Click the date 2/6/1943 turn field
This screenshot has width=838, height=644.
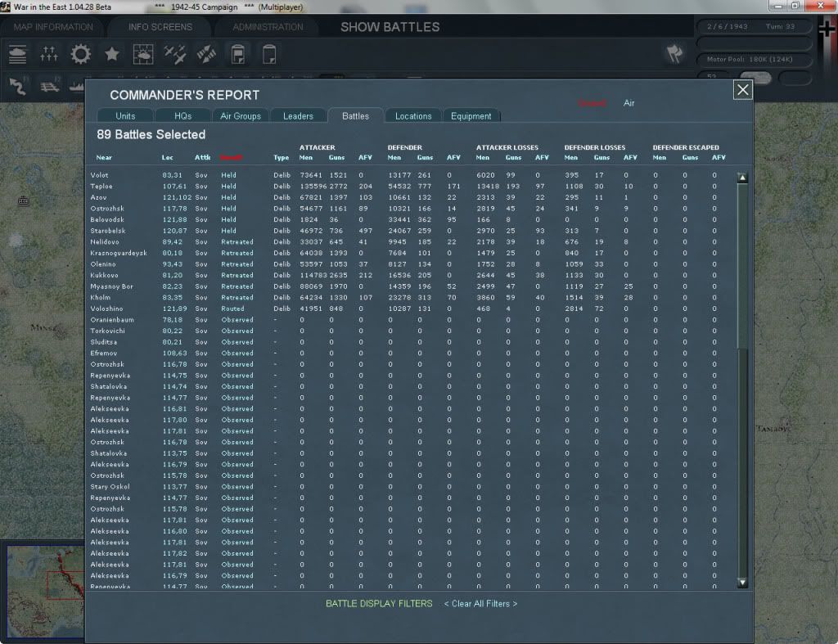[x=753, y=27]
